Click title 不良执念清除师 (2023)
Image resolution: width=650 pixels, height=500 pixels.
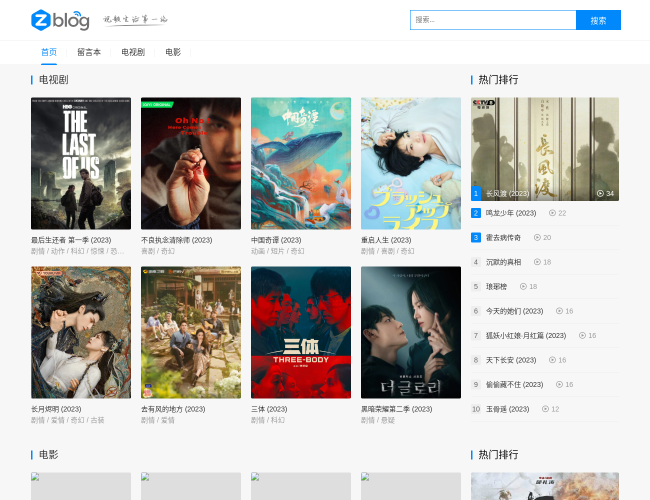coord(177,240)
